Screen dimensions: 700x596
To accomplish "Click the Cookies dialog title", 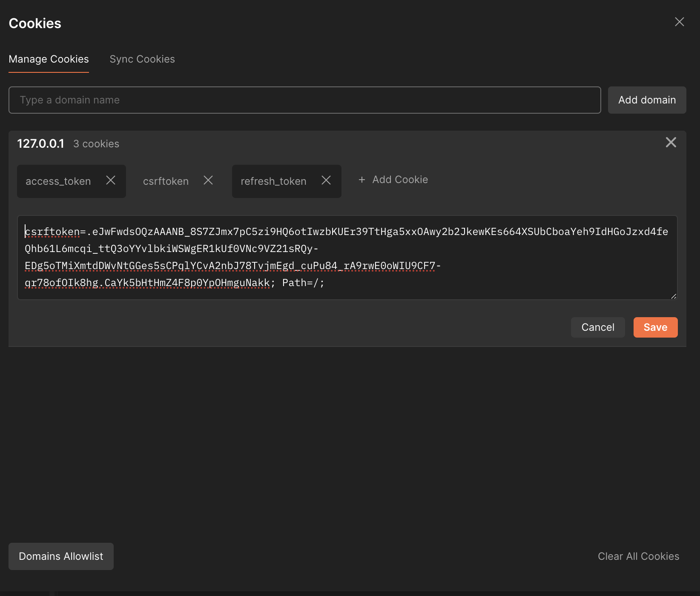I will (35, 23).
